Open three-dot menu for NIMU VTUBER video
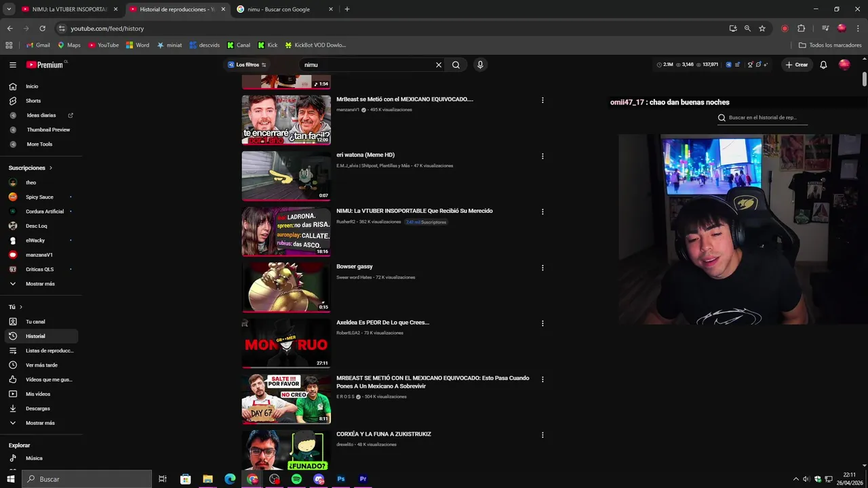Image resolution: width=868 pixels, height=488 pixels. [x=542, y=211]
